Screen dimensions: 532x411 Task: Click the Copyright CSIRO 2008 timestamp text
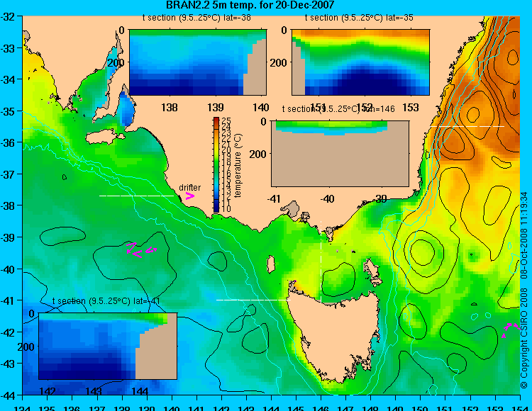(524, 291)
